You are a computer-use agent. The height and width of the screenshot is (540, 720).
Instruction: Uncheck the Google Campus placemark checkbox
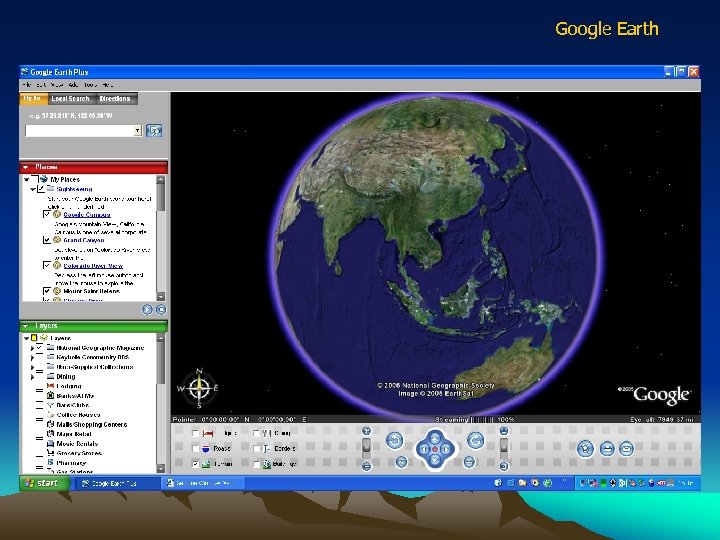47,214
